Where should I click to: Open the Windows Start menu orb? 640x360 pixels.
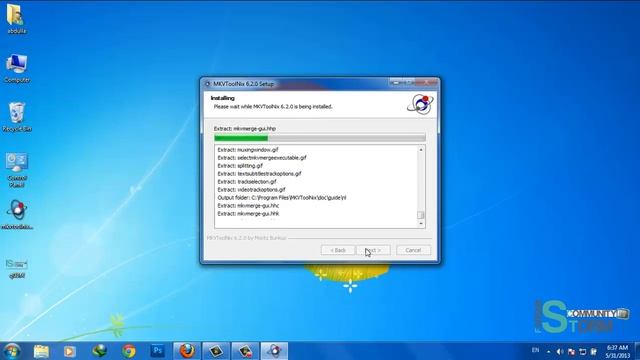coord(12,351)
